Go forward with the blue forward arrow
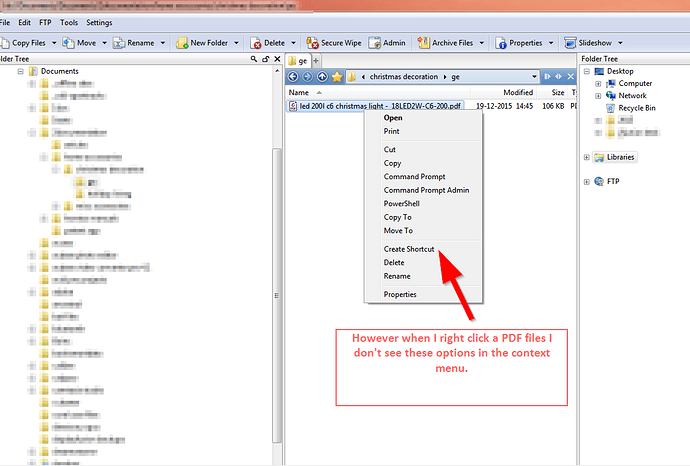The image size is (690, 466). pyautogui.click(x=308, y=77)
